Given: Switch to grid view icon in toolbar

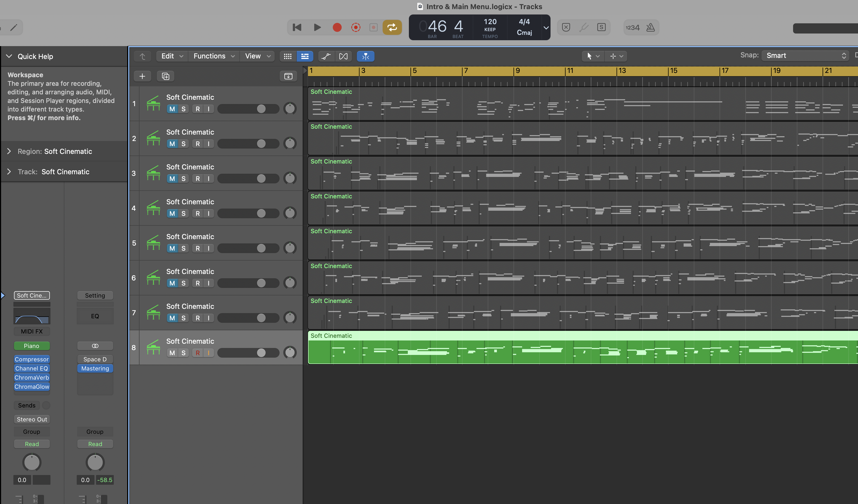Looking at the screenshot, I should (x=288, y=56).
